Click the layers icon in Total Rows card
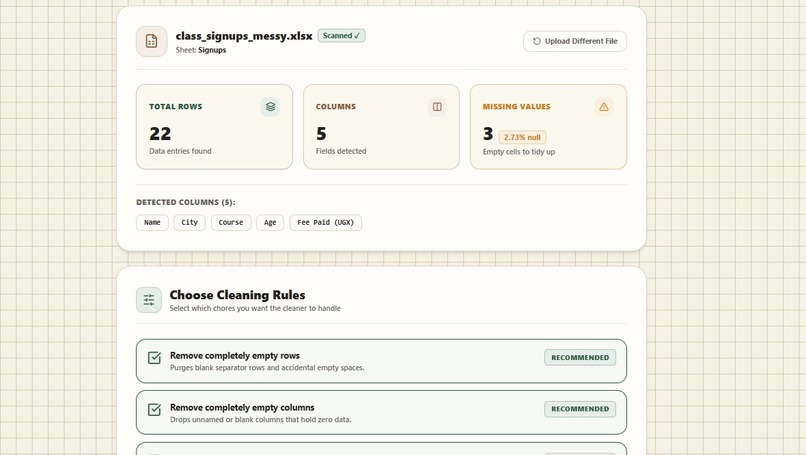The width and height of the screenshot is (806, 455). tap(270, 107)
